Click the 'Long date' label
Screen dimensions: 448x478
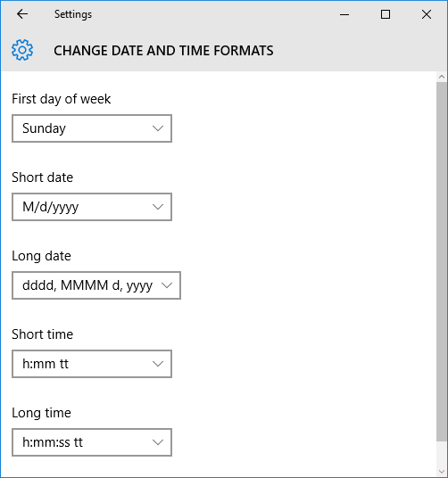[x=41, y=256]
